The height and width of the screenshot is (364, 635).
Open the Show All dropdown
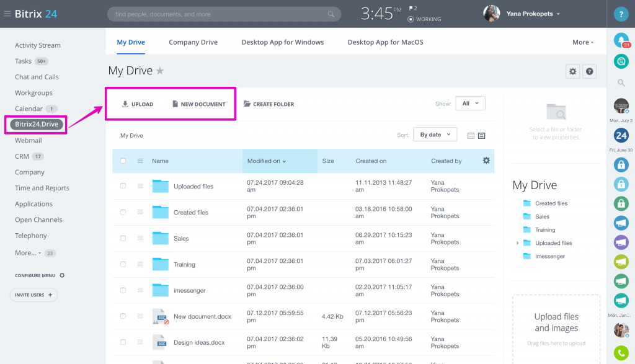click(470, 104)
